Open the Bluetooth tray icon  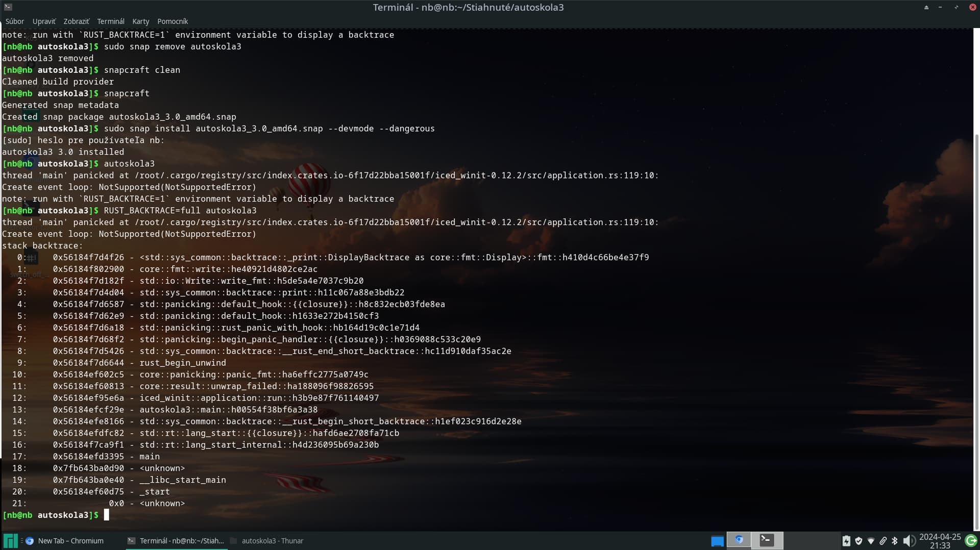(894, 541)
